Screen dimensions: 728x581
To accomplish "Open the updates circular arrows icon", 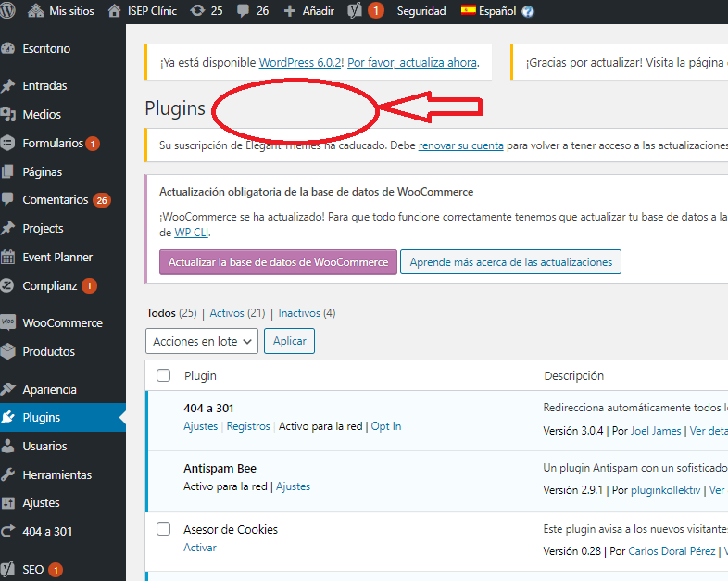I will pos(197,11).
